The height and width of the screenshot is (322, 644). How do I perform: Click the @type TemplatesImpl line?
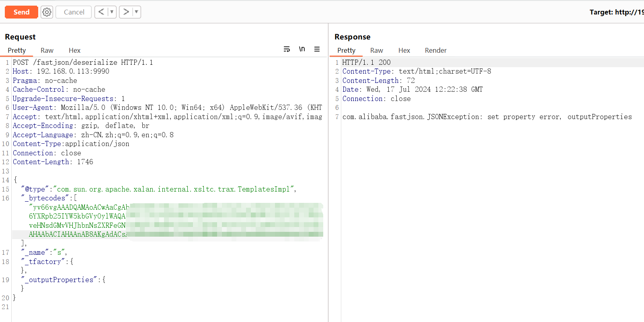pos(159,189)
